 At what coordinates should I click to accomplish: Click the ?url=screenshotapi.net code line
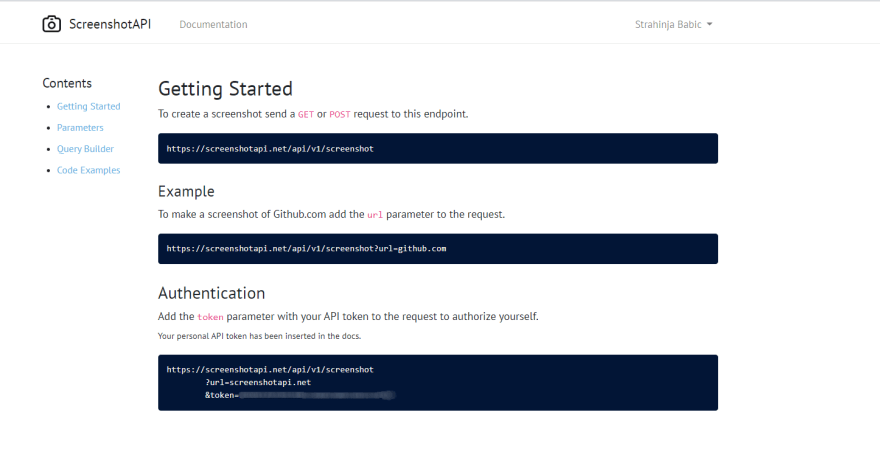coord(258,382)
